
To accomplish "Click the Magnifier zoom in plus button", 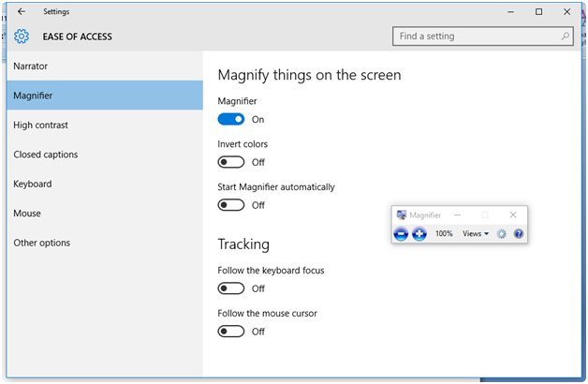I will pyautogui.click(x=419, y=233).
